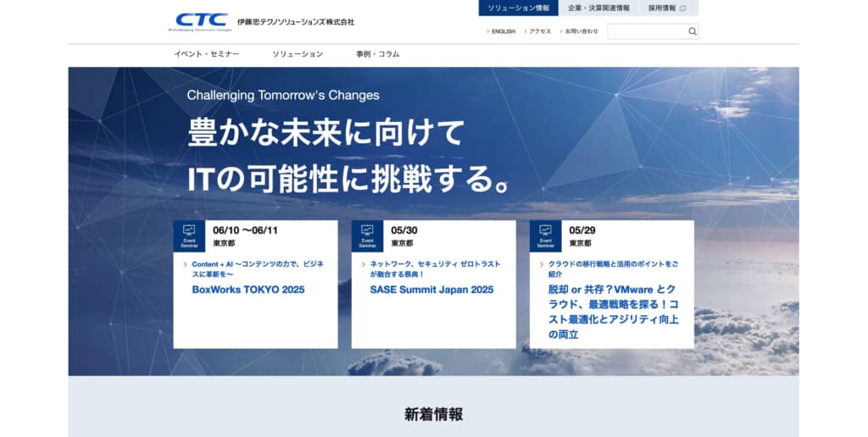
Task: Click the orange arrow before アクセス
Action: [526, 31]
